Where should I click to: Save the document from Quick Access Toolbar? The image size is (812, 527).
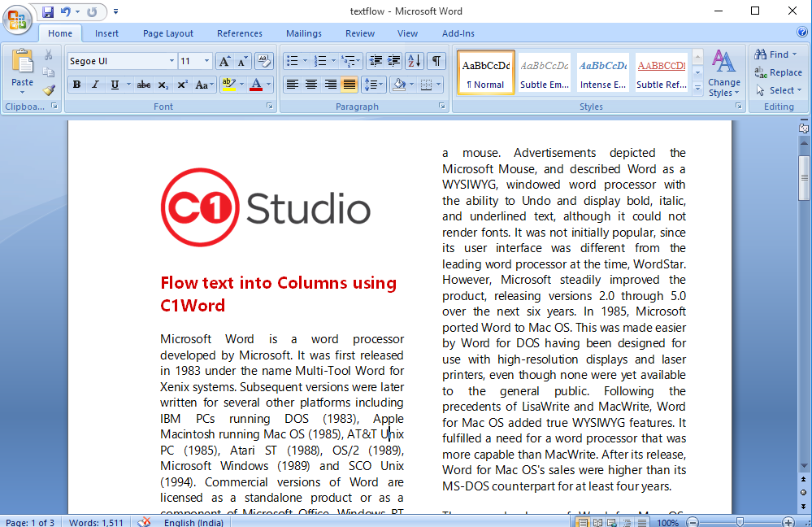click(x=48, y=11)
